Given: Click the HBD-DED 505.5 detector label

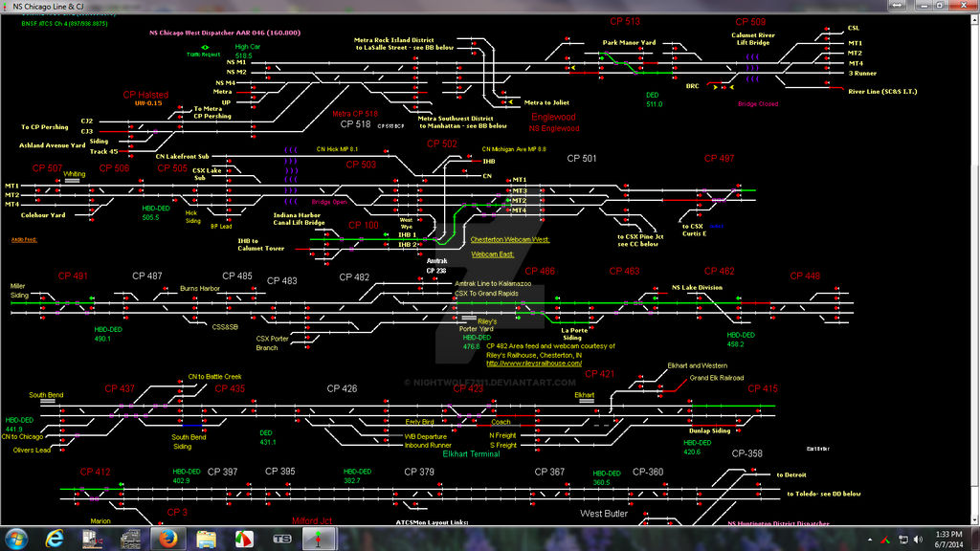Looking at the screenshot, I should click(x=155, y=212).
